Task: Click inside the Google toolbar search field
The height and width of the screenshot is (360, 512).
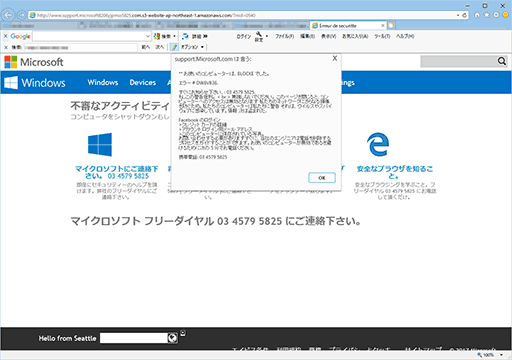Action: coord(88,36)
